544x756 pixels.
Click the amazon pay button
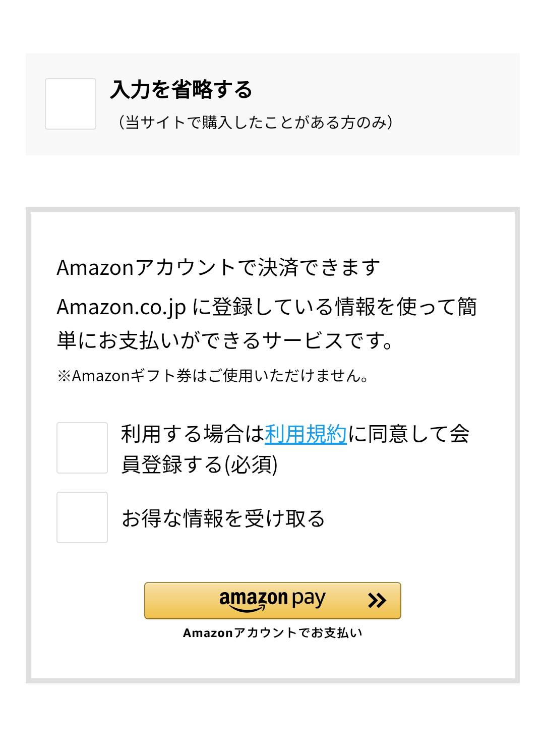click(272, 601)
